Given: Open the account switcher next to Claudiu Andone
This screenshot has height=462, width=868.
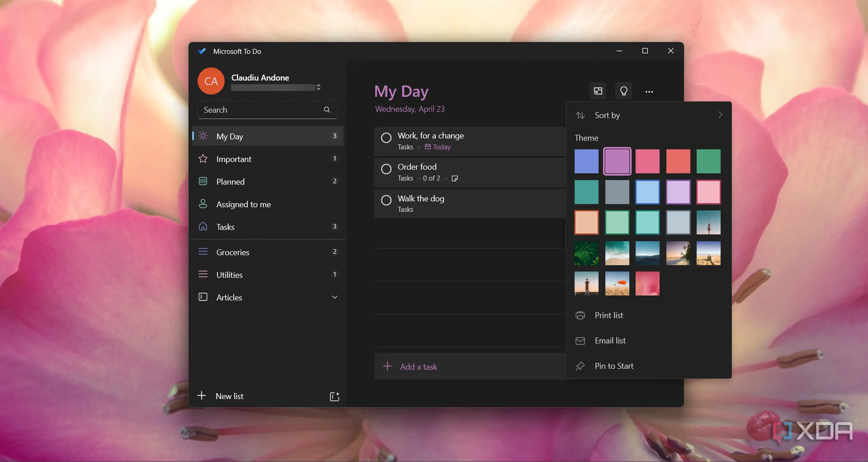Looking at the screenshot, I should click(319, 87).
